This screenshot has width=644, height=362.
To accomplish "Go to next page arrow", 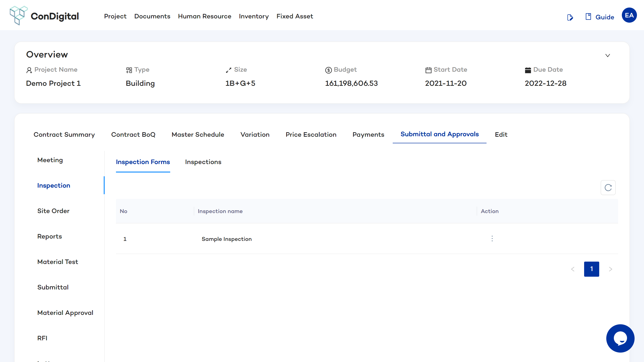I will 611,269.
